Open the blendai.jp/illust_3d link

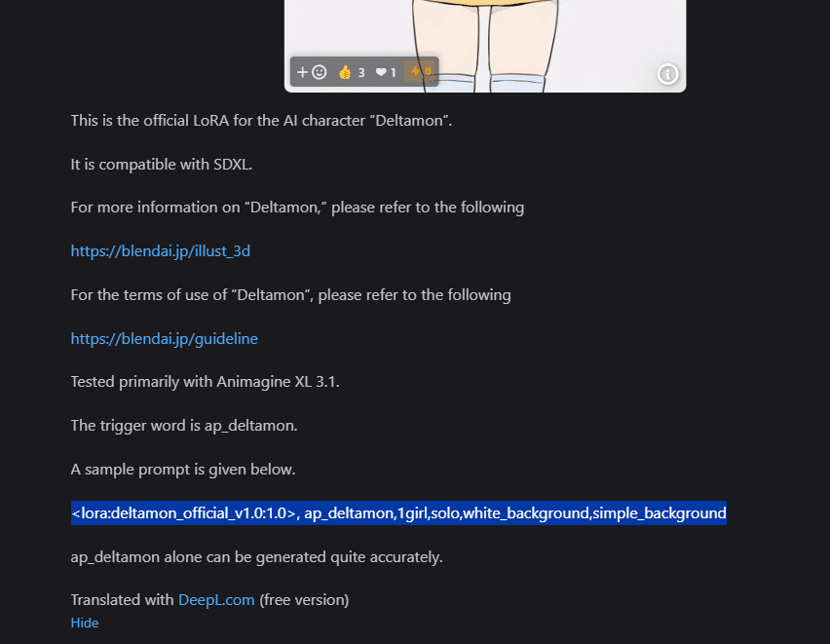(161, 251)
